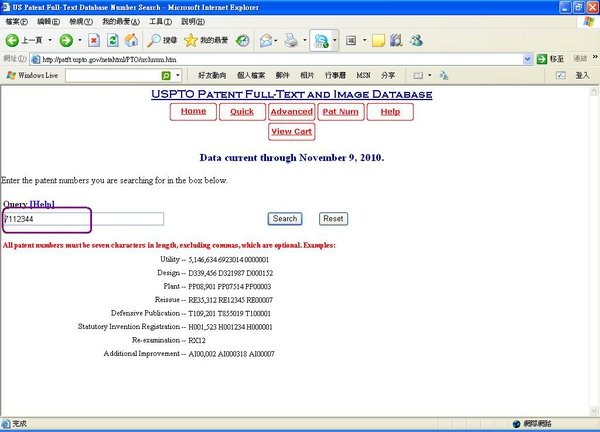This screenshot has height=432, width=600.
Task: Open the History toolbar icon
Action: pos(242,40)
